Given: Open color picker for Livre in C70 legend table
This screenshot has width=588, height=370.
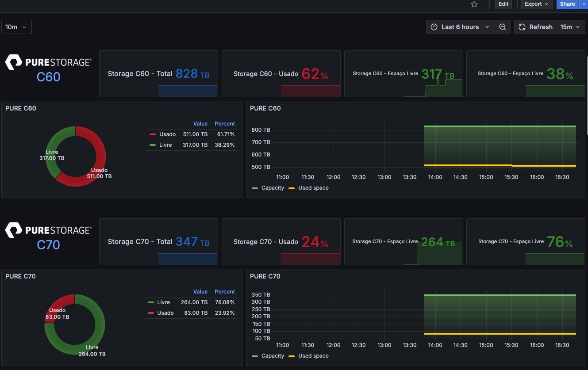Looking at the screenshot, I should (151, 302).
